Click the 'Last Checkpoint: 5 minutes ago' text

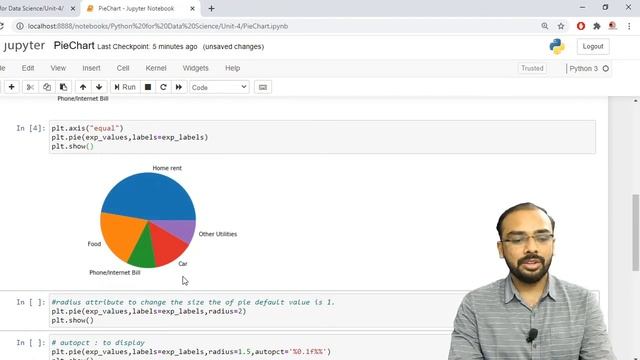point(147,47)
